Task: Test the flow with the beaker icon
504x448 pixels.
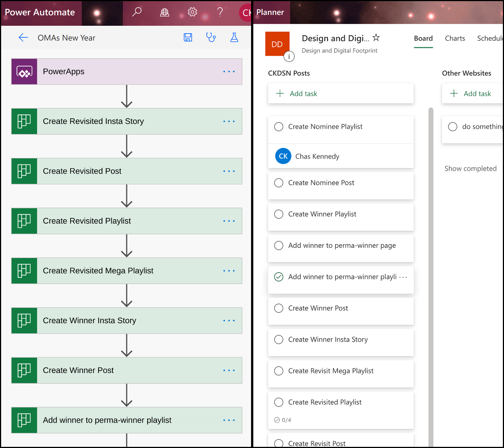Action: coord(234,37)
